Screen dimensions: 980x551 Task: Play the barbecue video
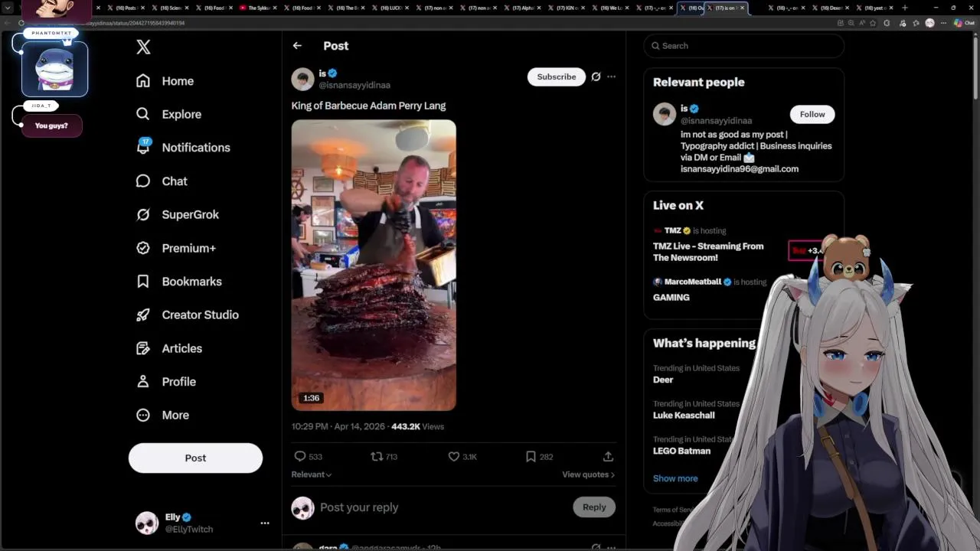(x=374, y=265)
